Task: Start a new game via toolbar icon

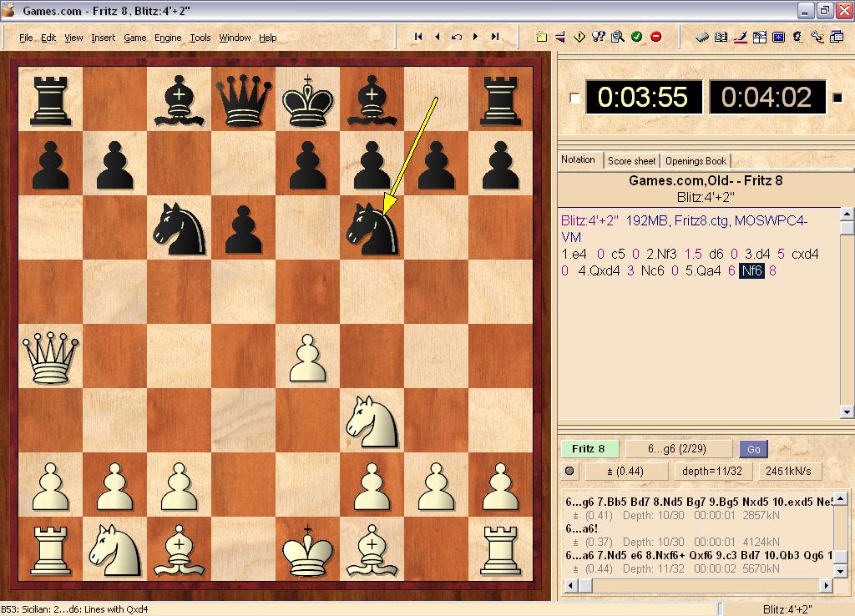Action: pos(541,37)
